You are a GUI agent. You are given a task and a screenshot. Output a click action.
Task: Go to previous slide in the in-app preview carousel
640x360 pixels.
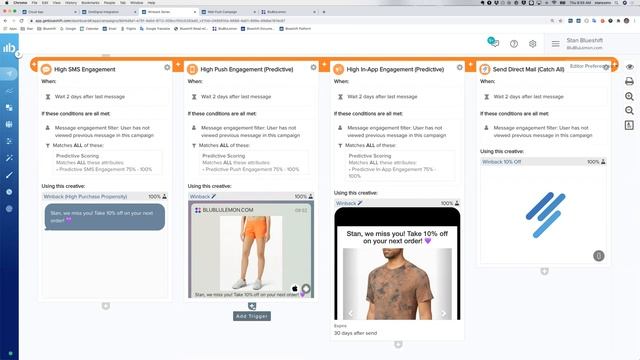(x=350, y=313)
